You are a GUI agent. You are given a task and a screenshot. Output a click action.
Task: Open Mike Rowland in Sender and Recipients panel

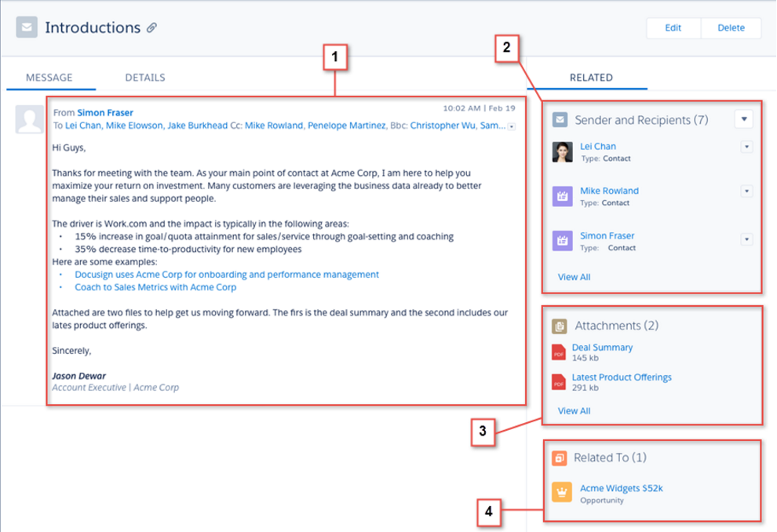[610, 191]
